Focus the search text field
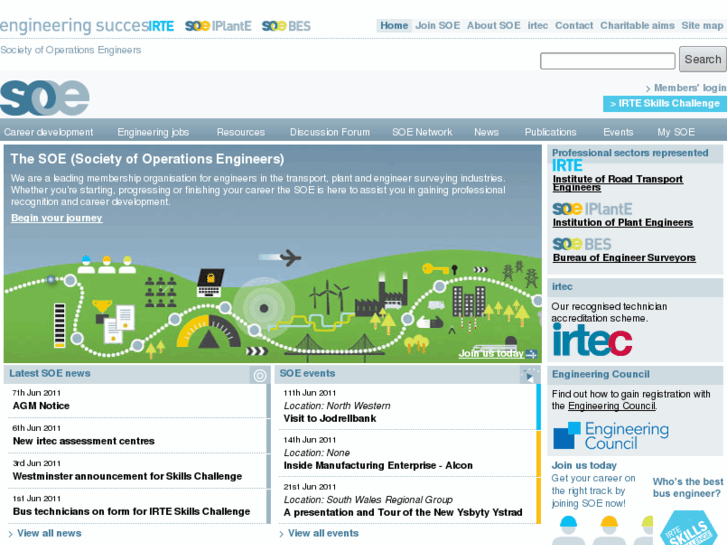The width and height of the screenshot is (727, 545). [607, 61]
